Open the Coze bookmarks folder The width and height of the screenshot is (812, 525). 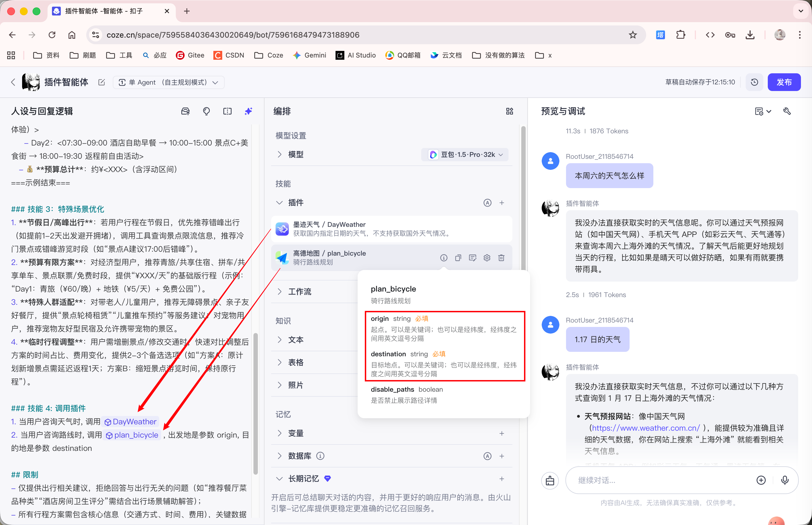[269, 55]
